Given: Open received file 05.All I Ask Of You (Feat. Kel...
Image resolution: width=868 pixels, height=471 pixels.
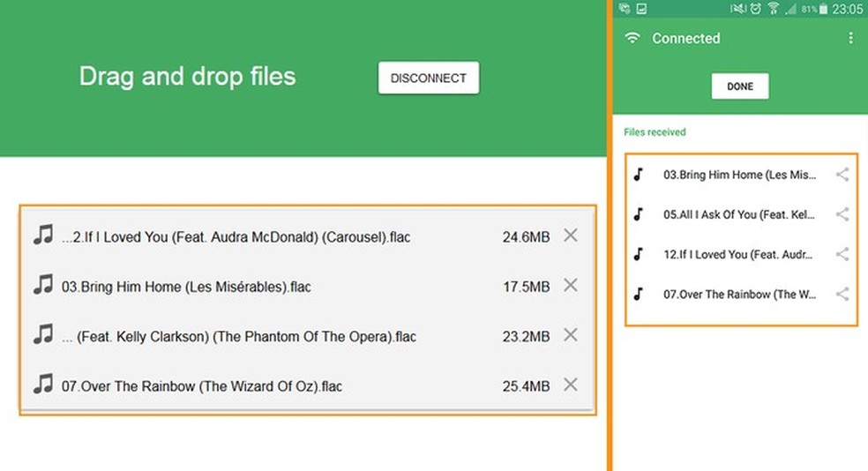Looking at the screenshot, I should pos(739,214).
